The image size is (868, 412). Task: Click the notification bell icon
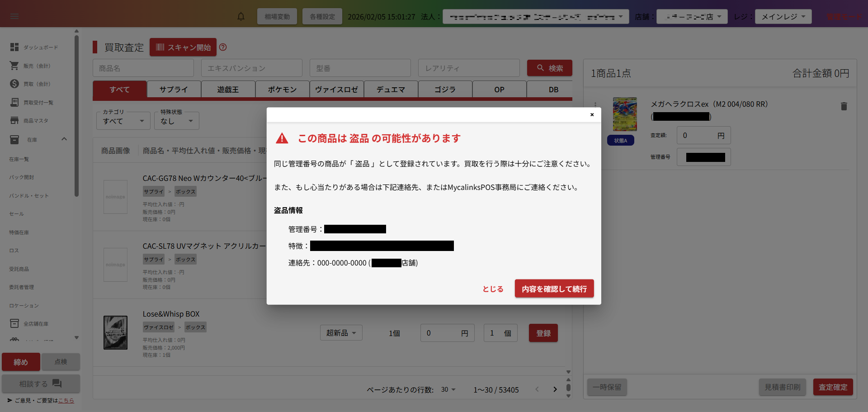tap(241, 17)
